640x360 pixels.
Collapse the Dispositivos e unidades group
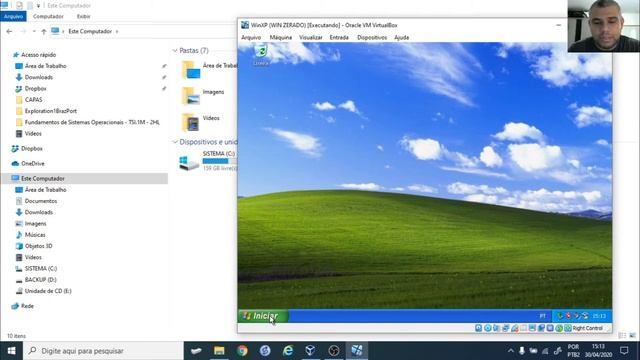coord(175,142)
